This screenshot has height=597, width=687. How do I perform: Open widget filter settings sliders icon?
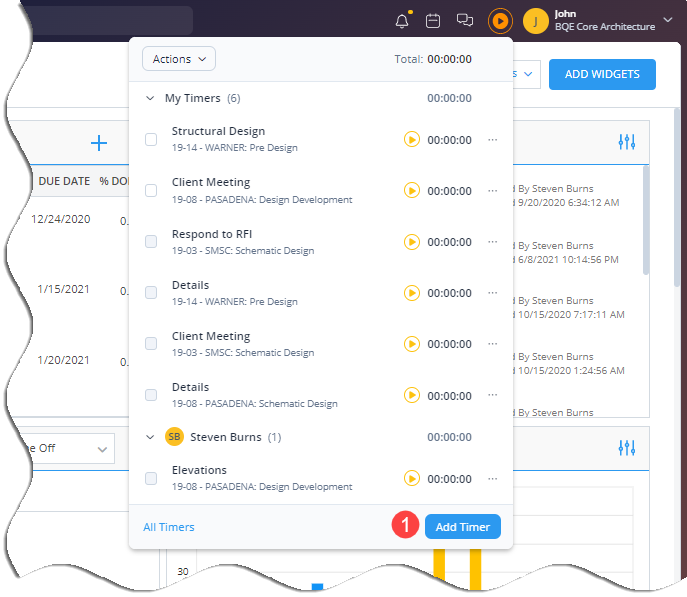click(x=627, y=143)
